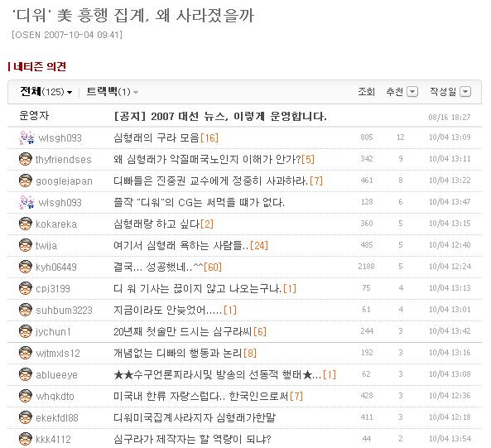The image size is (491, 448).
Task: Click googlejapan user avatar icon
Action: [x=26, y=181]
